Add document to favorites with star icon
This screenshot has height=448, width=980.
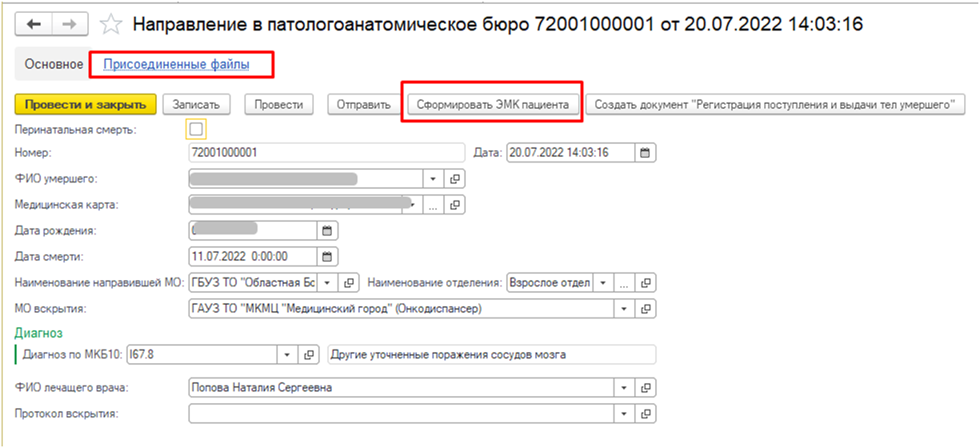pos(110,25)
